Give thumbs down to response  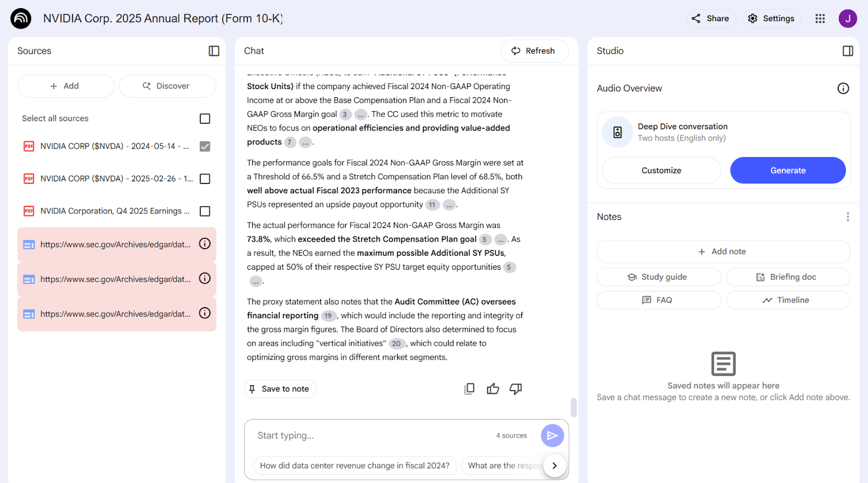515,389
